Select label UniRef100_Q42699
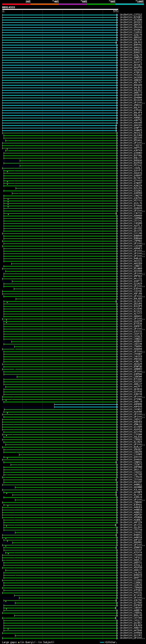This screenshot has width=146, height=644. tap(131, 77)
